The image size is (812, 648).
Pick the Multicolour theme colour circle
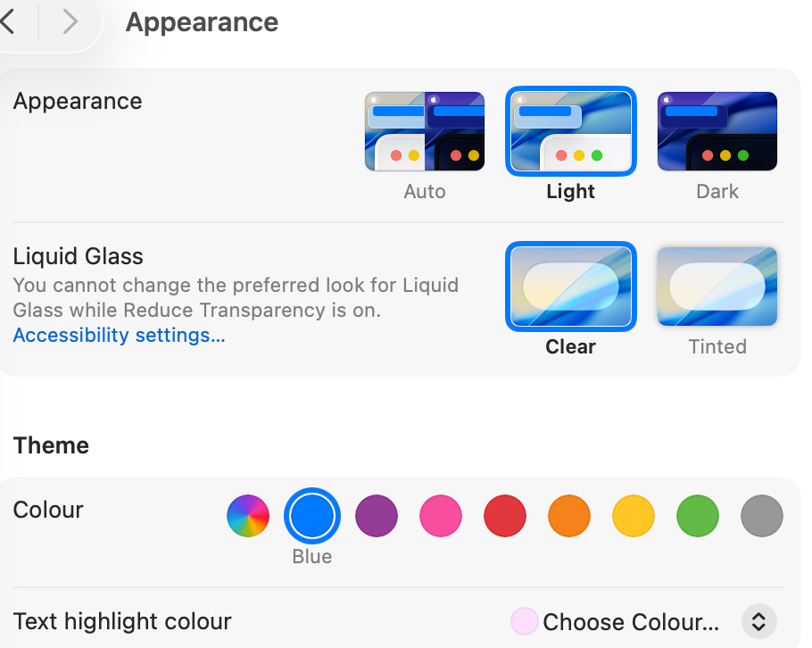pos(248,516)
